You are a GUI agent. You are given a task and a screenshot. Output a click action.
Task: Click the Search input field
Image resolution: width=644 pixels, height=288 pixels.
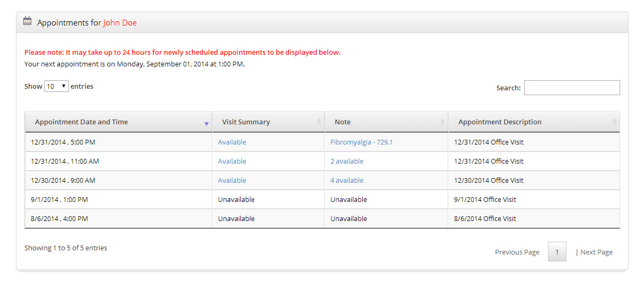coord(572,88)
